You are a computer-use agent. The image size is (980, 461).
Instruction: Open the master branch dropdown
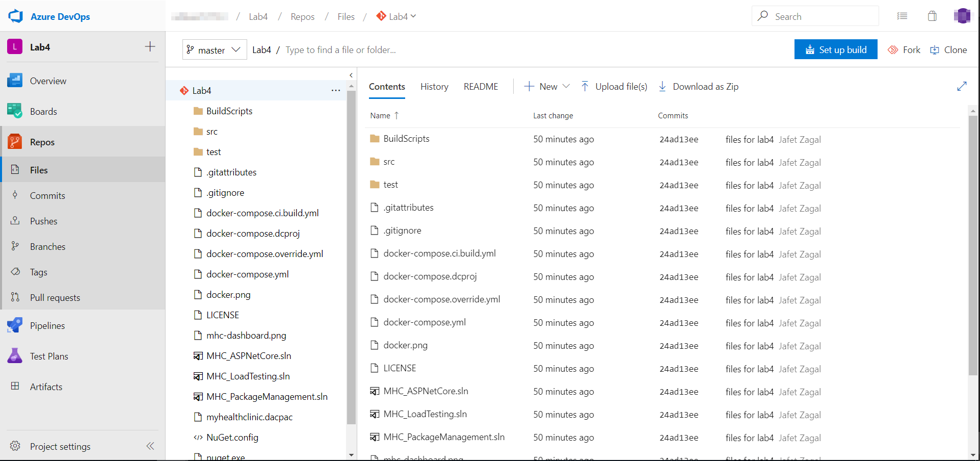[215, 49]
